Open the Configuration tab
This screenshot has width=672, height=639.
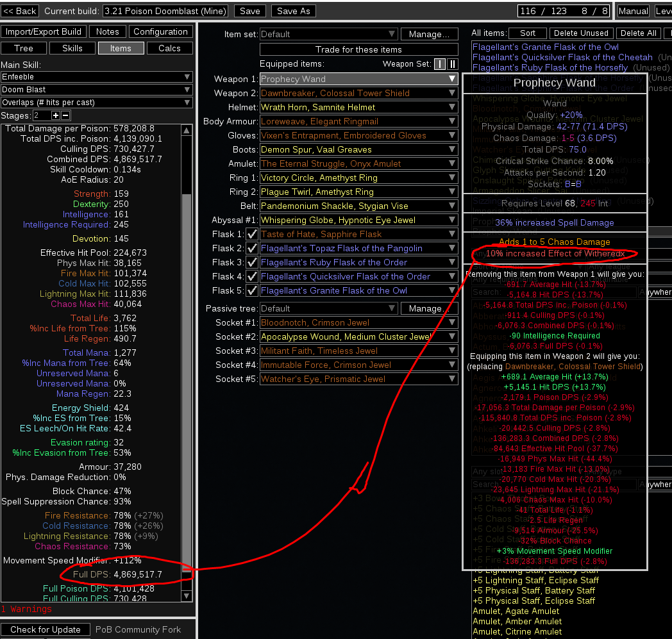click(x=161, y=31)
